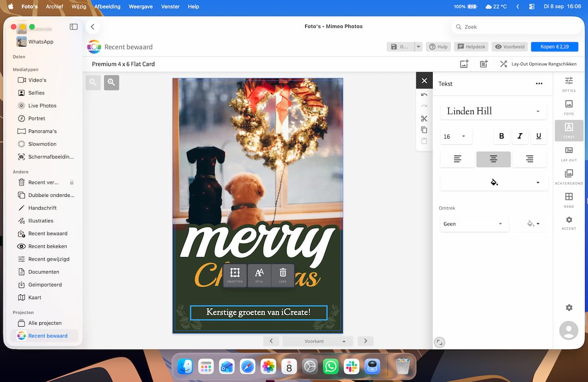Open the Wijzig menu
This screenshot has height=382, width=588.
click(x=78, y=6)
